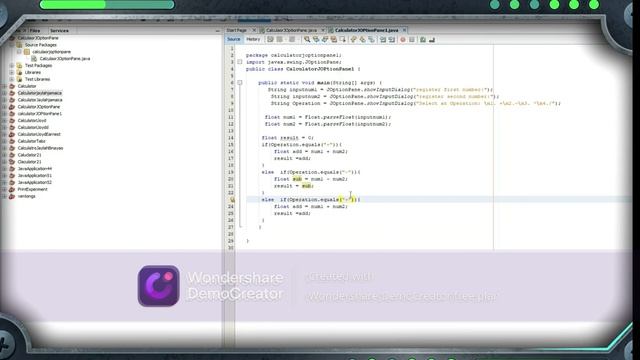Expand the Test Libraries node
This screenshot has width=640, height=360.
(x=12, y=79)
